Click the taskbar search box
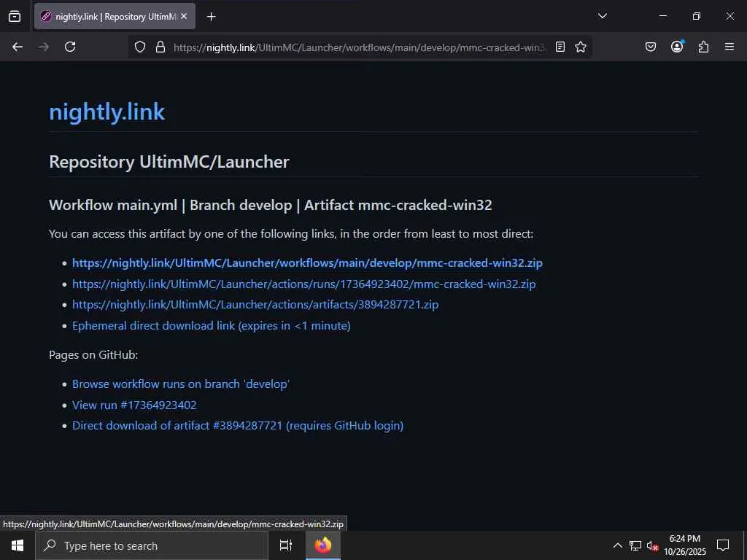Viewport: 747px width, 560px height. click(152, 545)
